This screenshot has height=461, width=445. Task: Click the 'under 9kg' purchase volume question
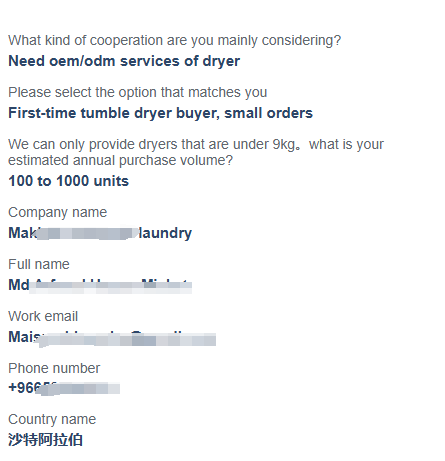coord(196,152)
